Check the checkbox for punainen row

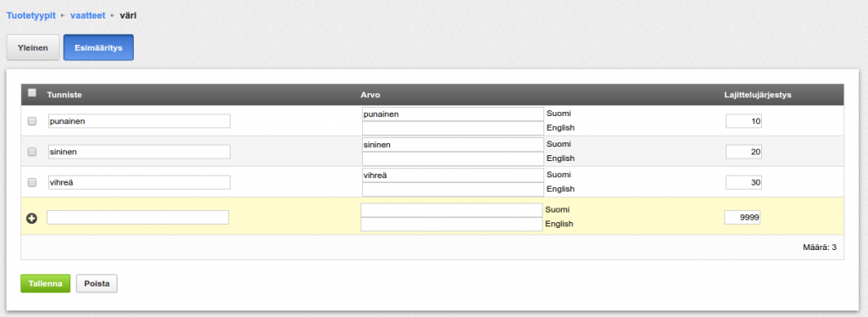[x=32, y=121]
